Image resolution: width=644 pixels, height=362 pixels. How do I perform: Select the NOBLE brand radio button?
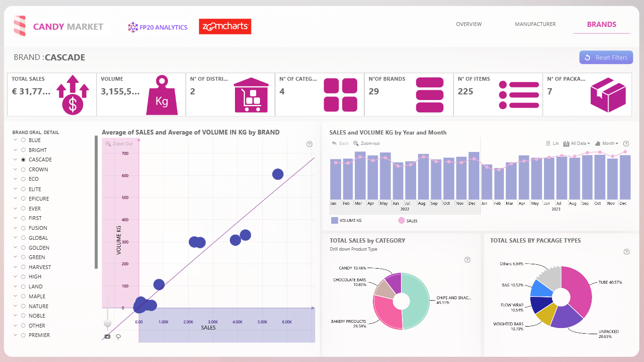[23, 316]
